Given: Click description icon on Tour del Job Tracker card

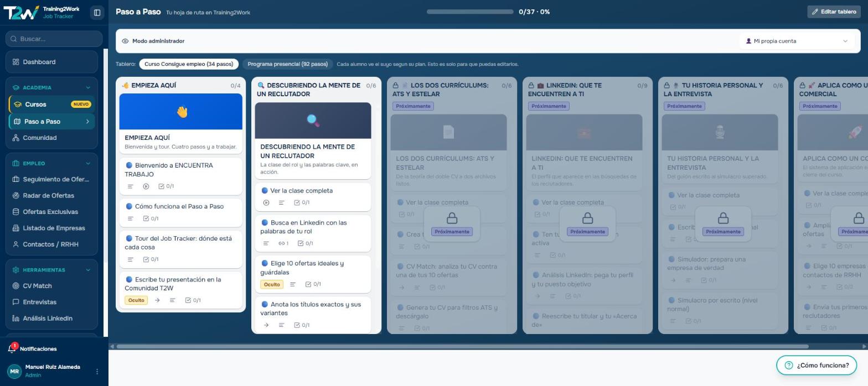Looking at the screenshot, I should [131, 259].
